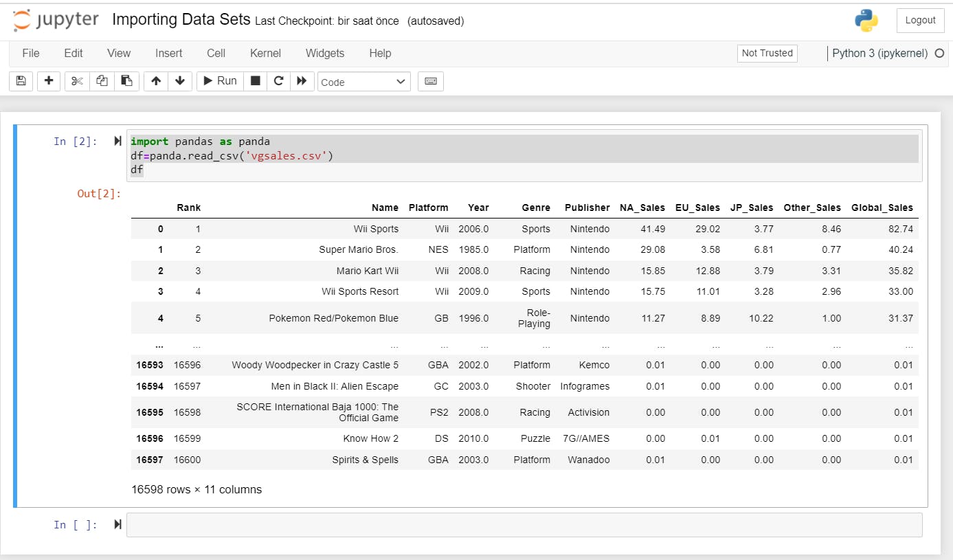953x560 pixels.
Task: Click the Last Checkpoint text
Action: pyautogui.click(x=326, y=21)
